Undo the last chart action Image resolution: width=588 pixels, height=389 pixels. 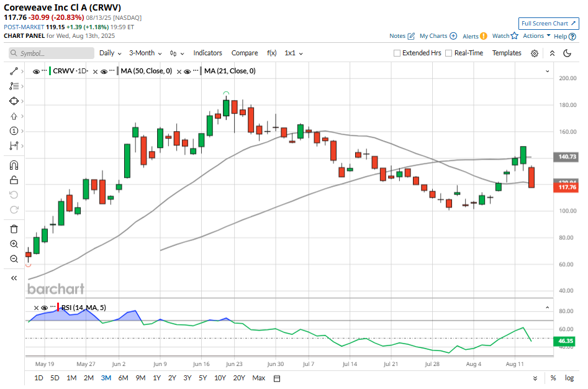click(x=14, y=194)
